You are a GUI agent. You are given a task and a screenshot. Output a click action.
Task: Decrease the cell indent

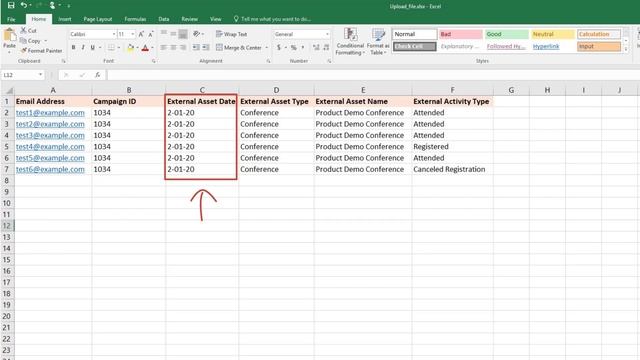click(x=196, y=48)
